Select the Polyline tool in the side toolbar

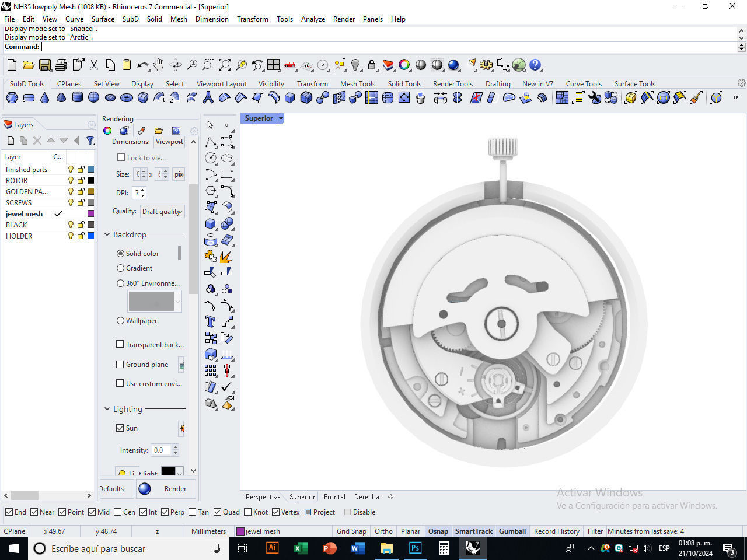point(211,142)
